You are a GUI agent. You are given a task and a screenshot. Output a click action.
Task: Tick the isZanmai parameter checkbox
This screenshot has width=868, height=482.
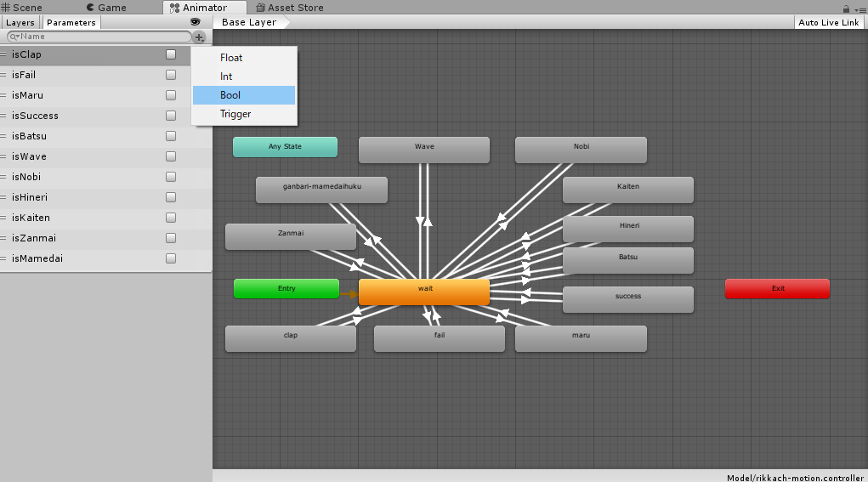[x=171, y=238]
